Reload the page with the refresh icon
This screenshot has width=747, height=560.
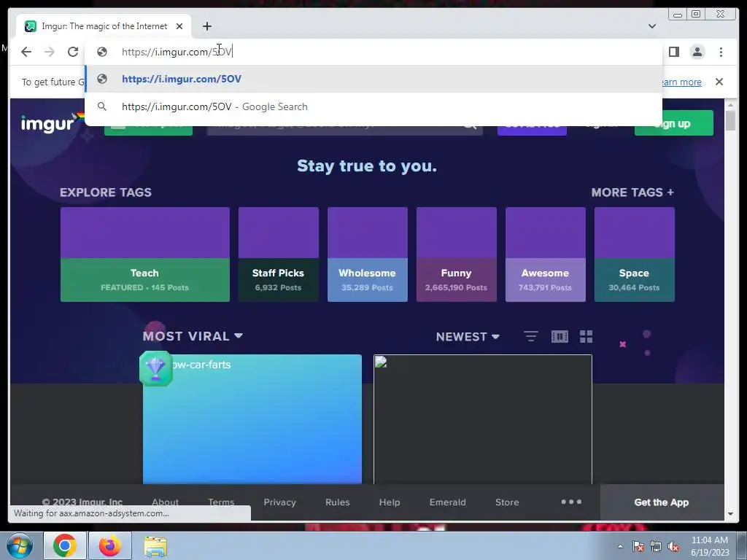[x=73, y=52]
